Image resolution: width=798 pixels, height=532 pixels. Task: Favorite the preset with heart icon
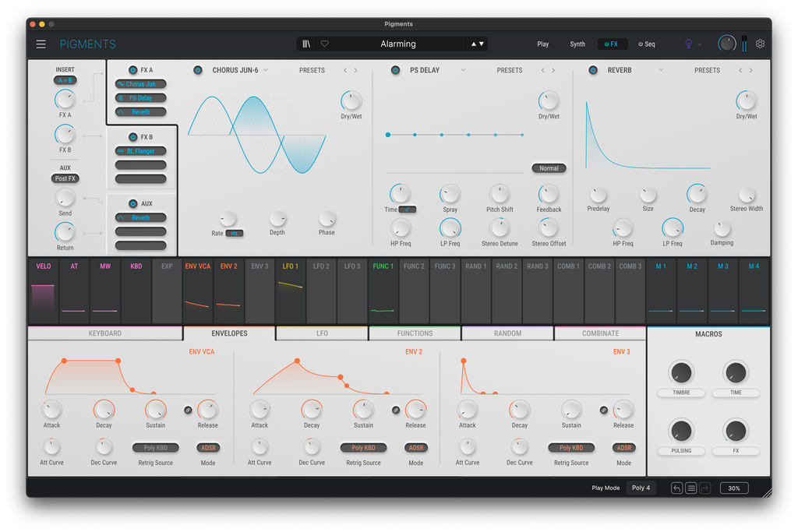point(325,44)
